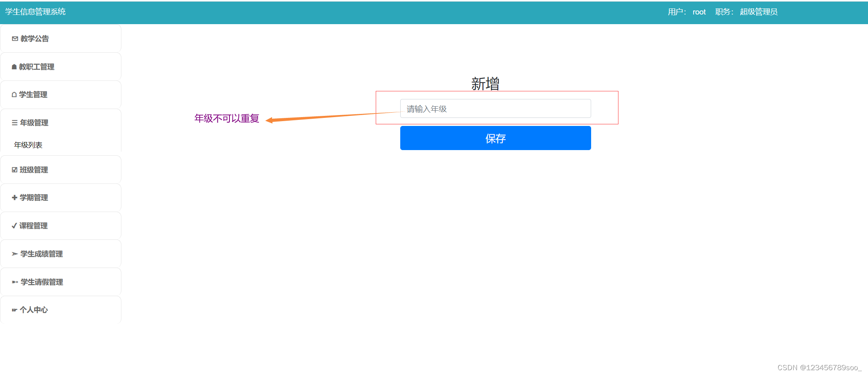This screenshot has height=375, width=868.
Task: Click the root username in header
Action: pos(699,12)
